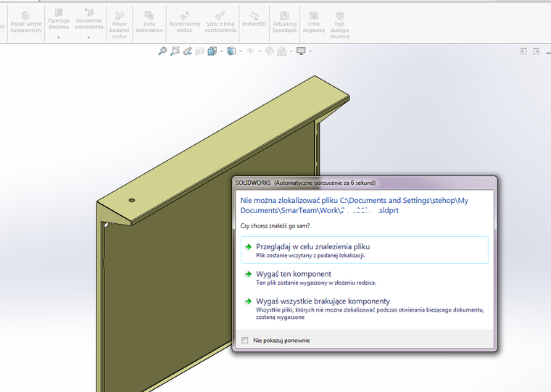Image resolution: width=551 pixels, height=392 pixels.
Task: Click View Orientation cube icon
Action: [212, 51]
